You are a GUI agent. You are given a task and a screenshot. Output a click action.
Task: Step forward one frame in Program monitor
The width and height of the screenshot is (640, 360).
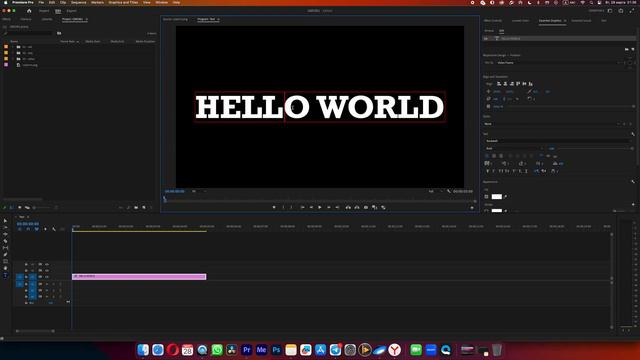coord(329,207)
